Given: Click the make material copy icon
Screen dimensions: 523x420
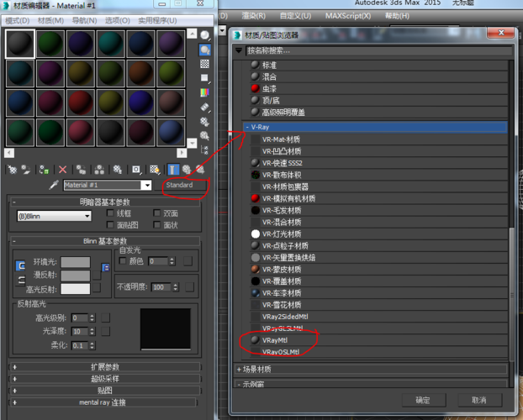Looking at the screenshot, I should tap(81, 170).
